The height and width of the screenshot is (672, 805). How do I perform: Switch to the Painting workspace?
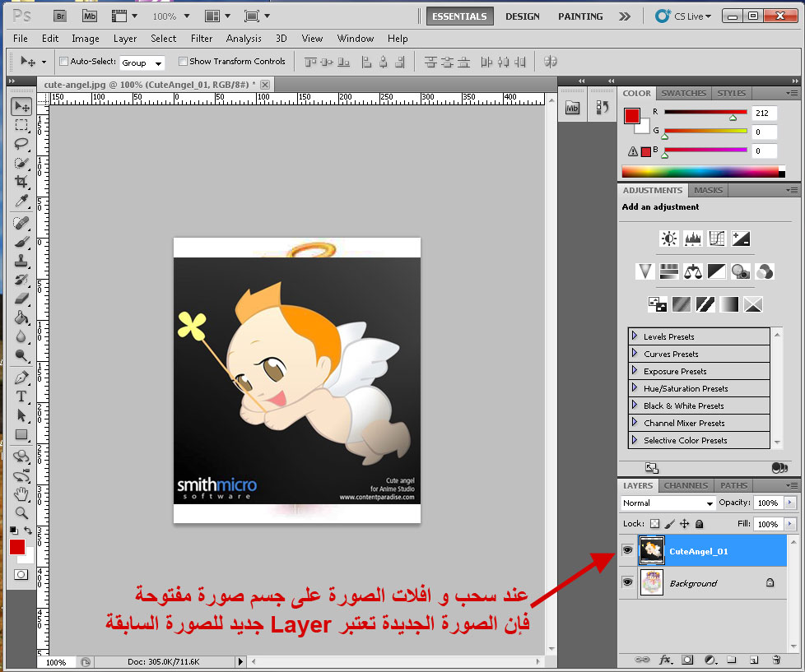(x=580, y=16)
